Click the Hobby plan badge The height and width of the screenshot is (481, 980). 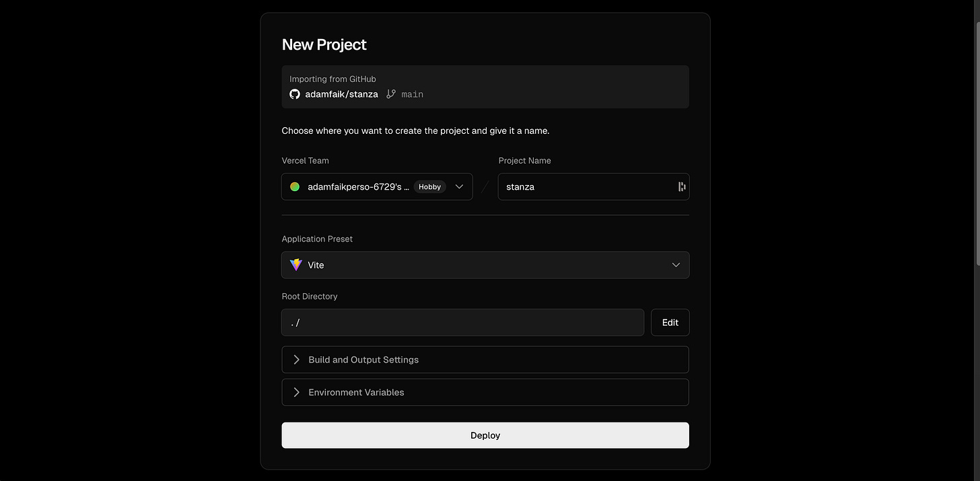click(429, 186)
